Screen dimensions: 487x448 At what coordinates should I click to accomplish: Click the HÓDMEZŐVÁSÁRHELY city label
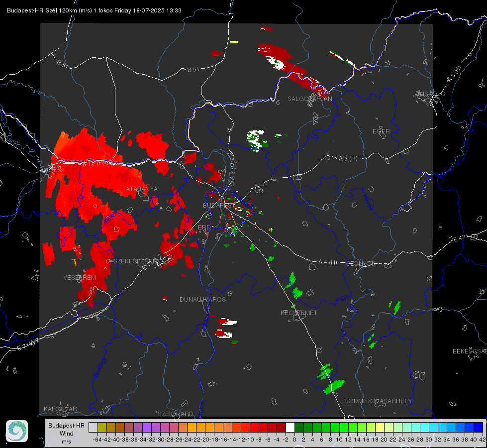click(378, 401)
